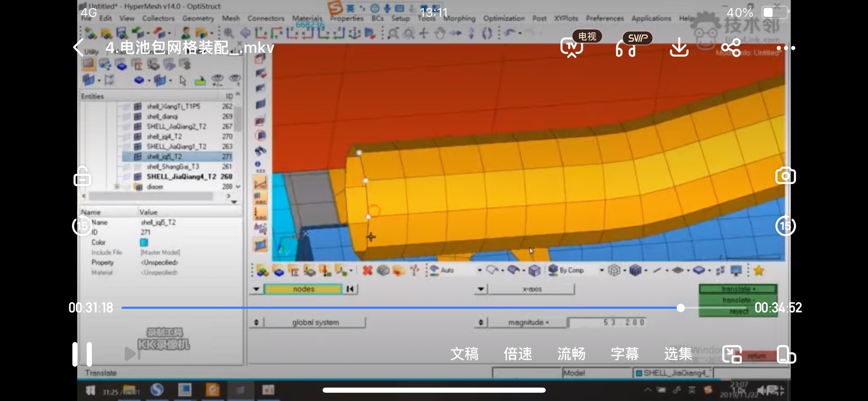This screenshot has height=401, width=868.
Task: Select the wireframe elements display icon
Action: (613, 270)
